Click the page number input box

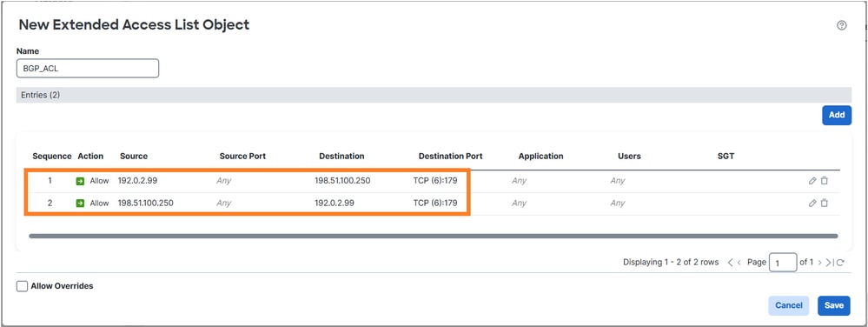[783, 263]
